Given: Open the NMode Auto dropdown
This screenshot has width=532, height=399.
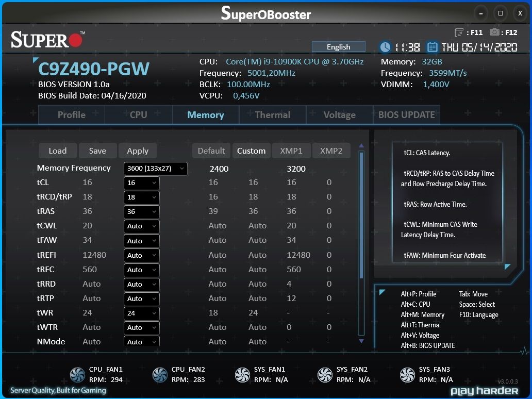Looking at the screenshot, I should click(x=141, y=341).
